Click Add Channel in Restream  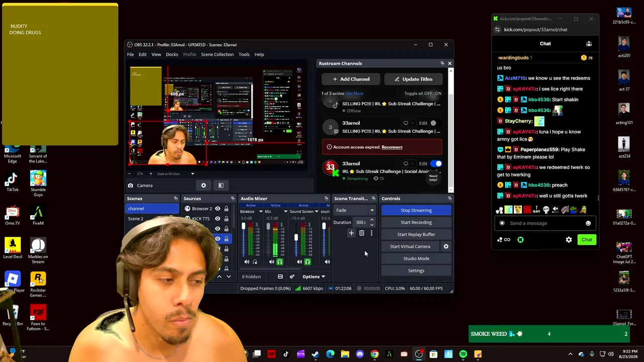(x=351, y=79)
